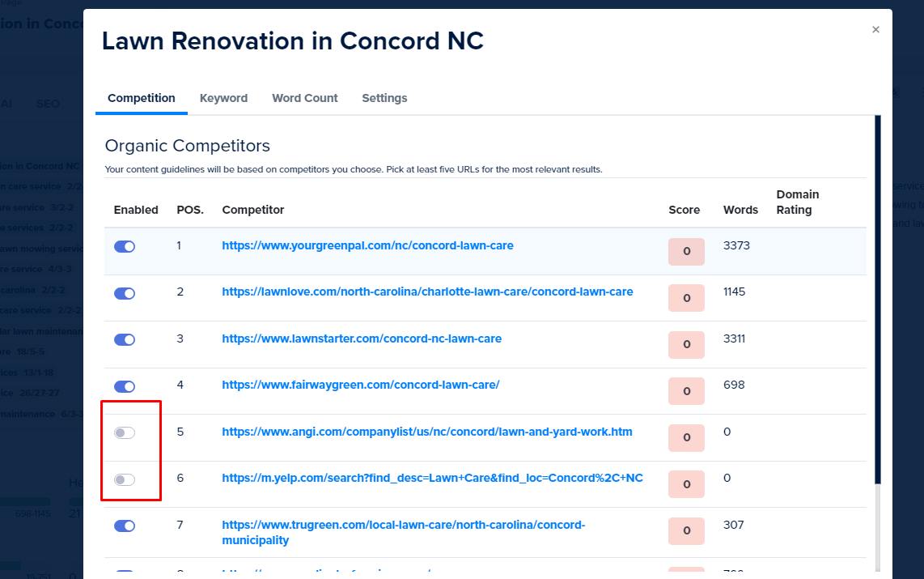Image resolution: width=924 pixels, height=579 pixels.
Task: Disable the fairwaygreen.com competitor switch
Action: (125, 387)
